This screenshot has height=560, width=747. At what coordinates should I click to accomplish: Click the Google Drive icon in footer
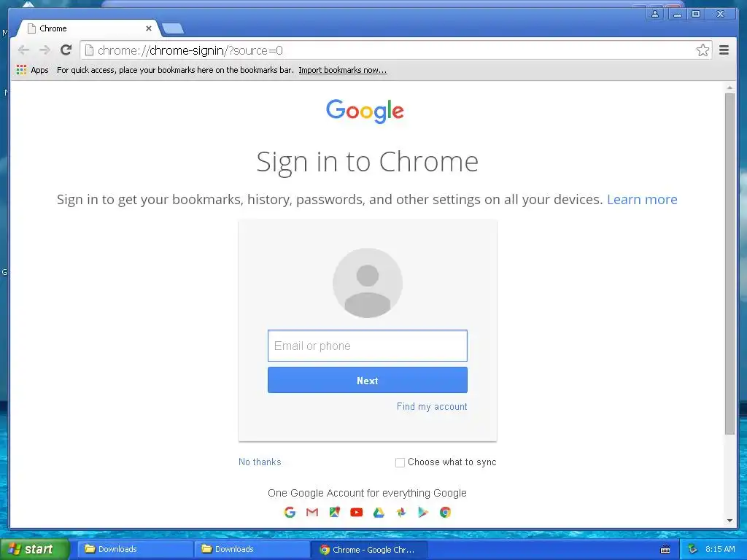tap(379, 513)
